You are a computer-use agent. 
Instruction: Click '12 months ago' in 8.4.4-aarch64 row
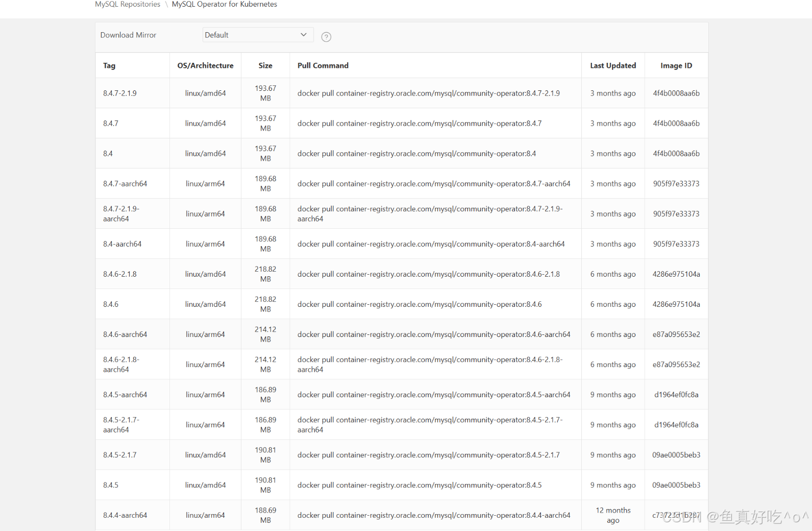(613, 515)
